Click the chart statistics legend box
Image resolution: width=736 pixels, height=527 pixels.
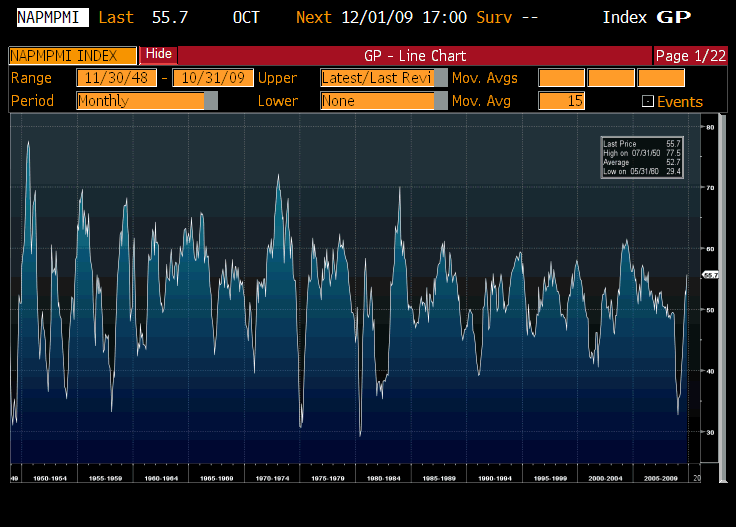click(x=642, y=157)
